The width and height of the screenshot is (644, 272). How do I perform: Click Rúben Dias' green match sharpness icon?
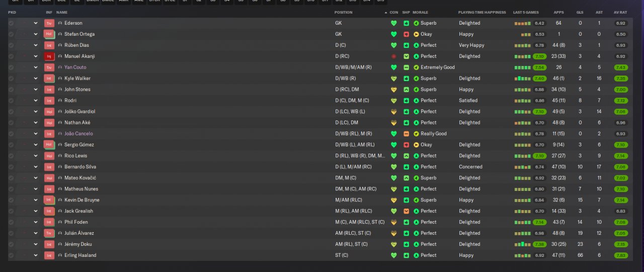tap(406, 45)
